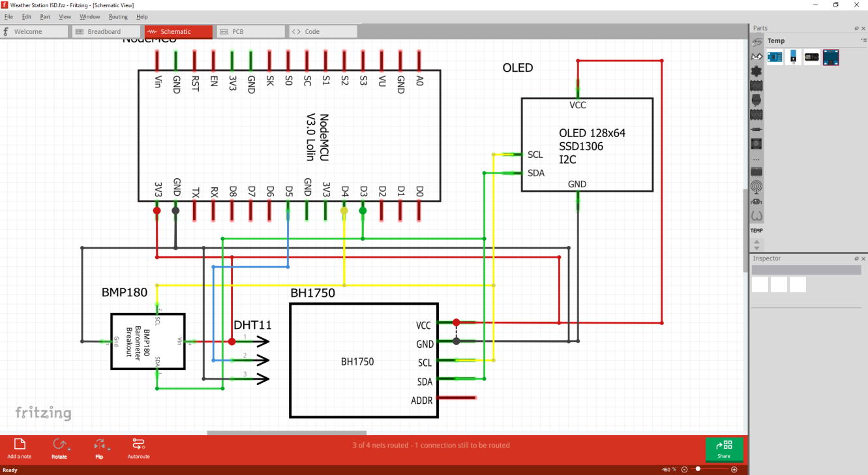Image resolution: width=868 pixels, height=475 pixels.
Task: Open the three-dots parts bin entry
Action: coord(756,159)
